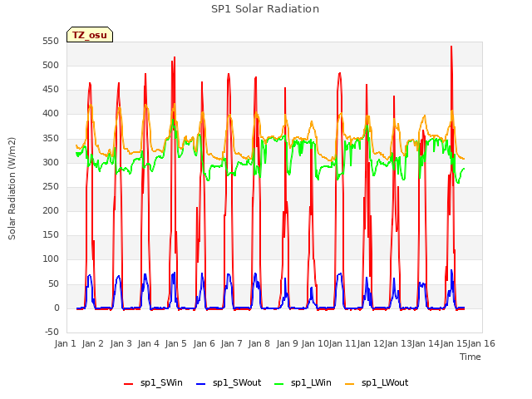Click the Jan 1 x-axis label

coord(65,343)
